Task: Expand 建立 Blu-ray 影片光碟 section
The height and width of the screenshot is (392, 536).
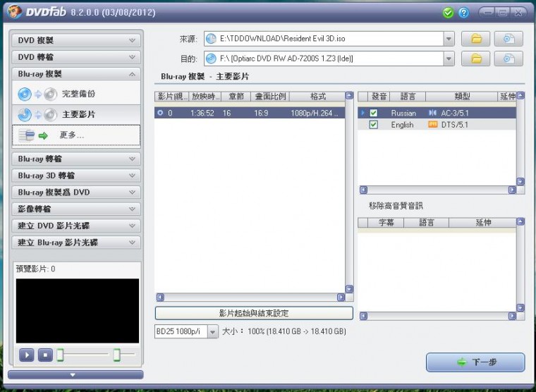Action: (76, 243)
